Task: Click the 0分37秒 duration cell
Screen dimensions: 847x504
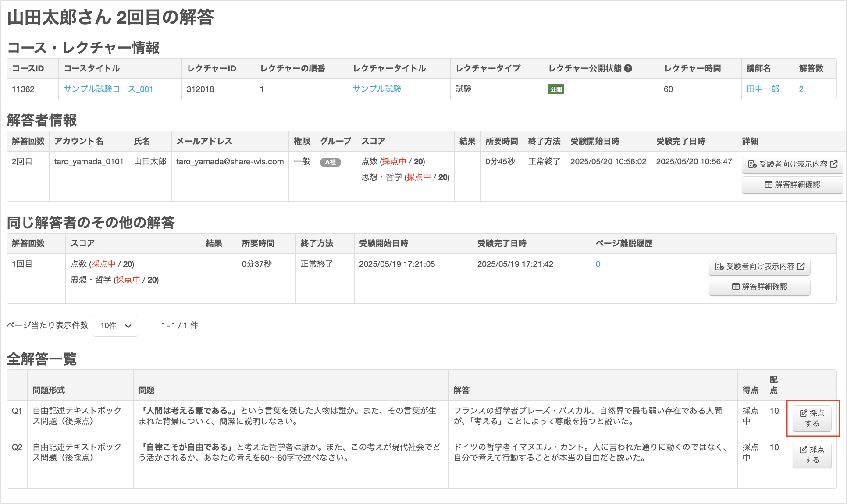Action: click(x=257, y=264)
